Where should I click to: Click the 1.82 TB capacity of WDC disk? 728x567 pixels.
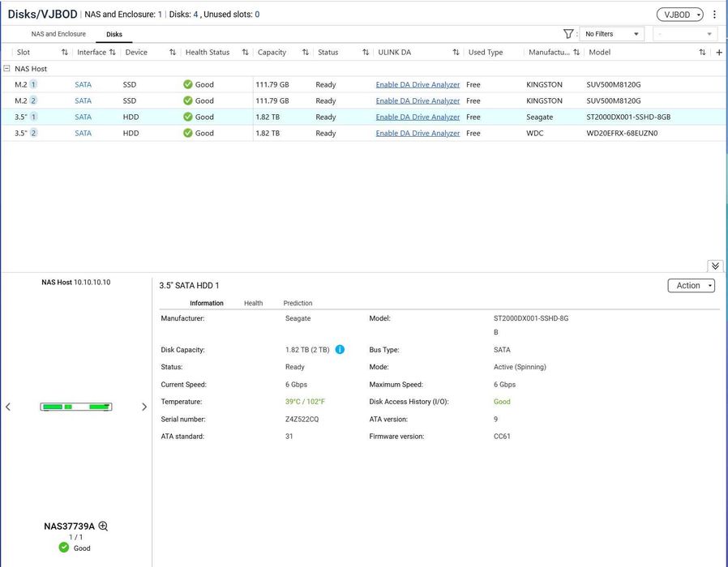268,133
